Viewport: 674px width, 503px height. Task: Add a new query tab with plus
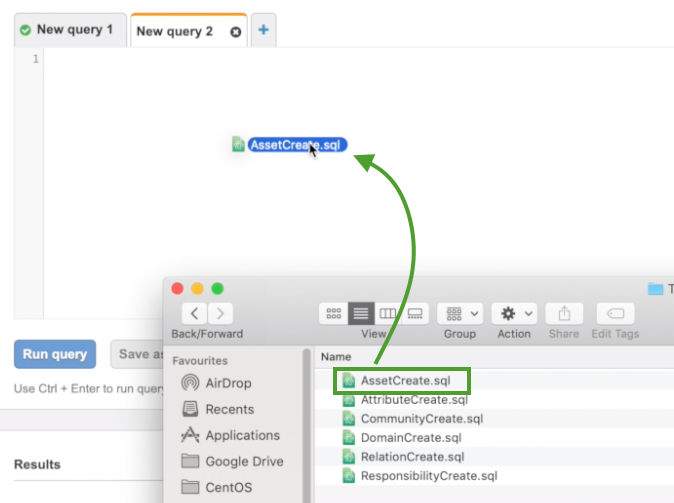[x=263, y=30]
